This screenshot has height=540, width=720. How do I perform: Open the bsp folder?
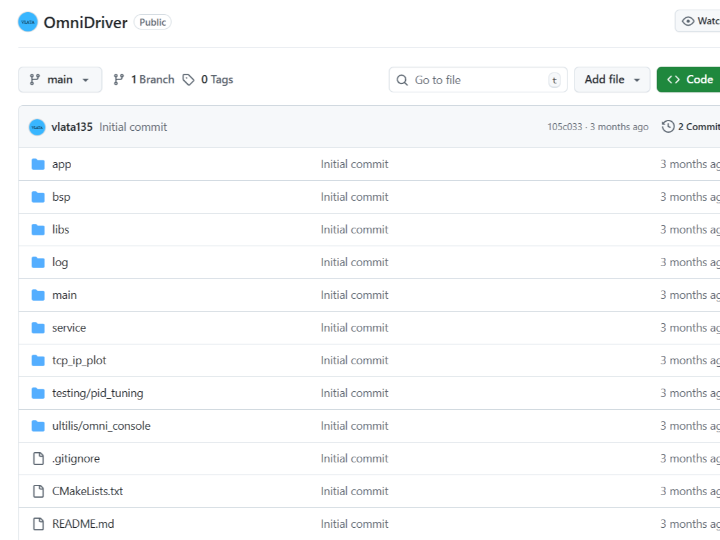[x=61, y=197]
